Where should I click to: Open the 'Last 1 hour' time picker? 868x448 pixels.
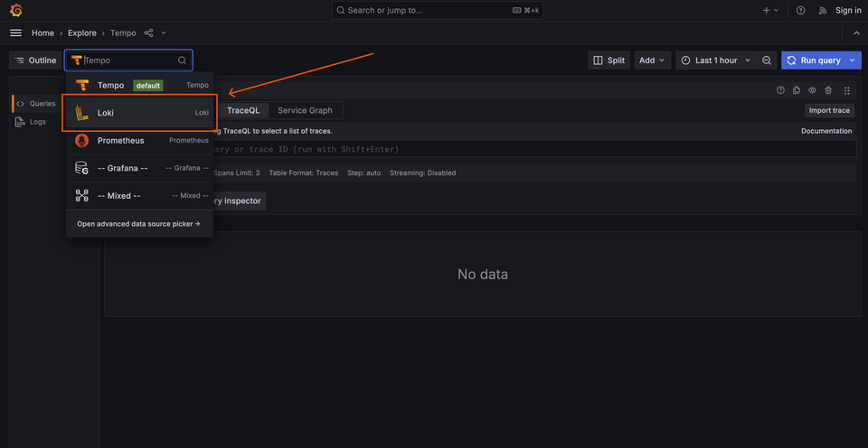tap(716, 61)
